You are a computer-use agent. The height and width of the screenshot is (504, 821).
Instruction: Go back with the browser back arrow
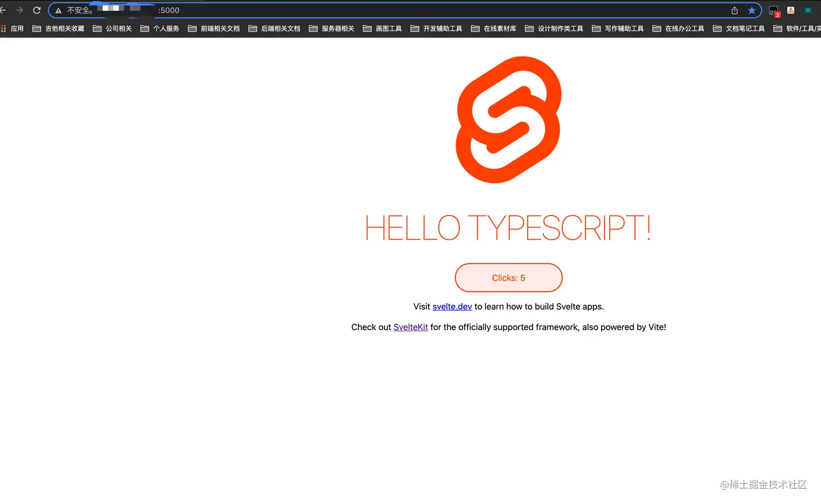tap(3, 10)
